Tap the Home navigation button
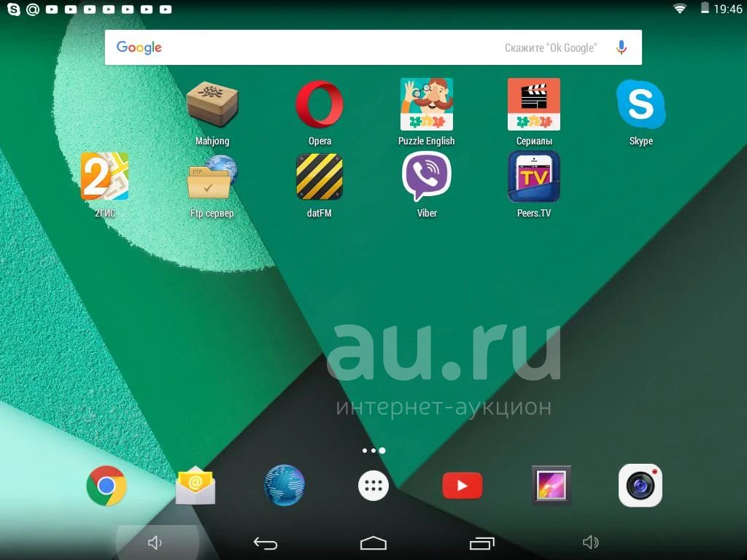This screenshot has height=560, width=747. [373, 542]
